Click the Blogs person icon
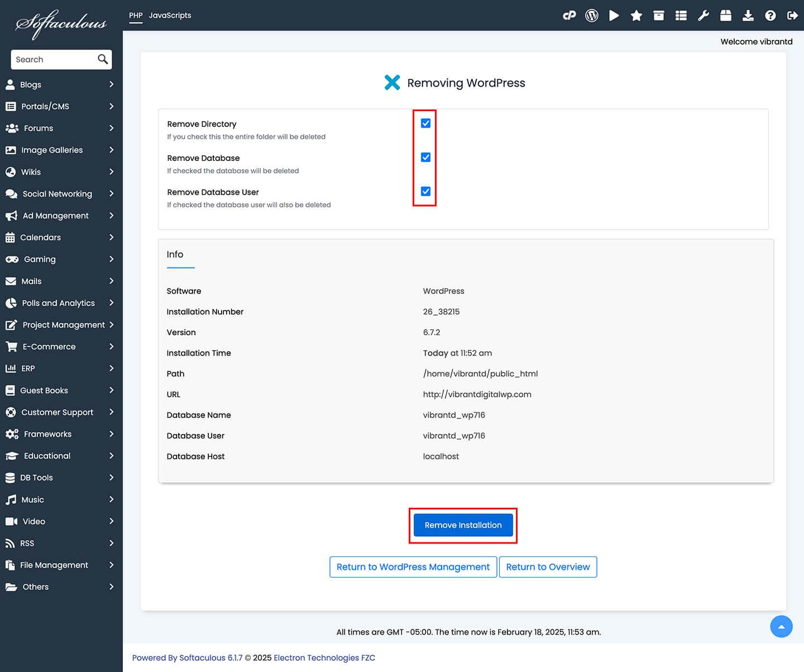 [10, 84]
